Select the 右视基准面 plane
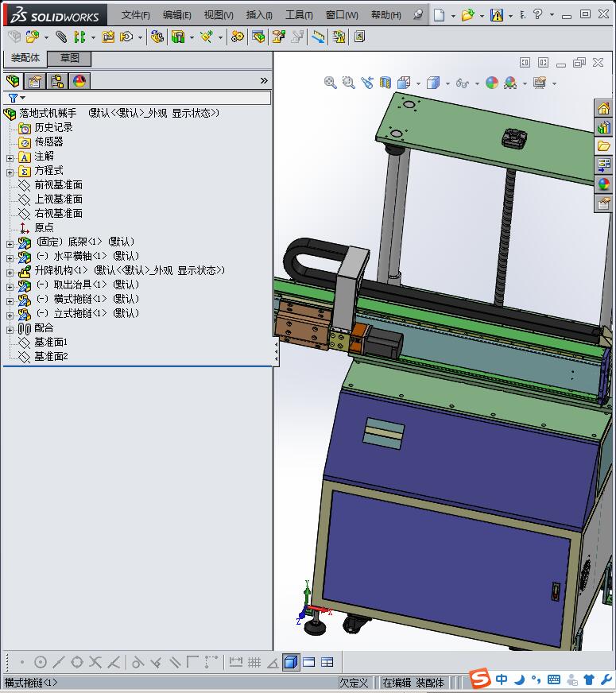 tap(58, 214)
